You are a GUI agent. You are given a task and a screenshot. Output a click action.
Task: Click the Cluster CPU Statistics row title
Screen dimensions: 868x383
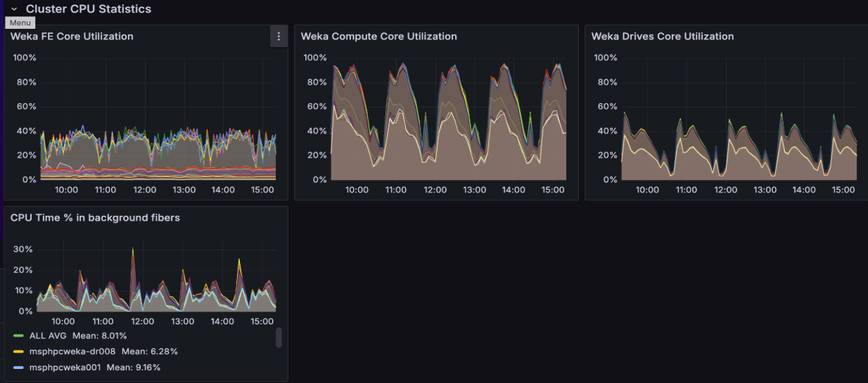88,9
